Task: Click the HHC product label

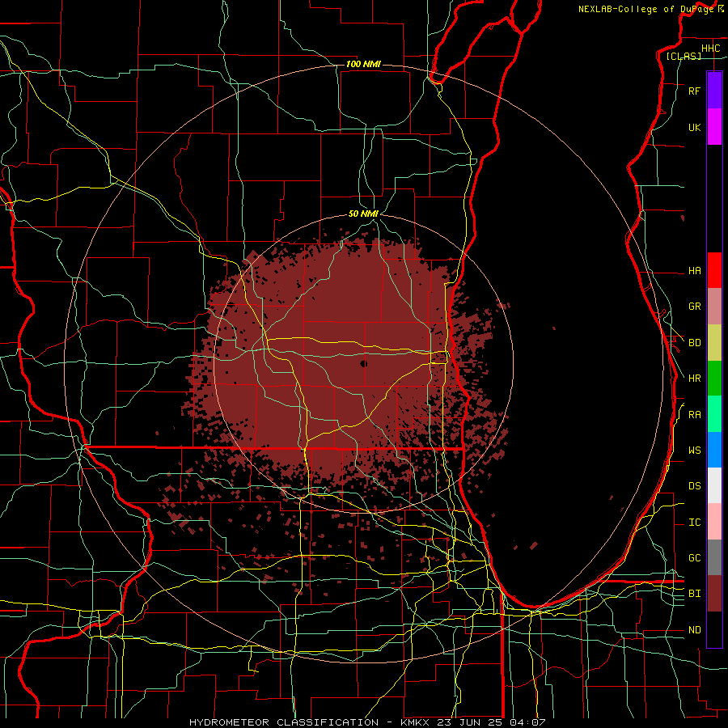Action: 710,49
